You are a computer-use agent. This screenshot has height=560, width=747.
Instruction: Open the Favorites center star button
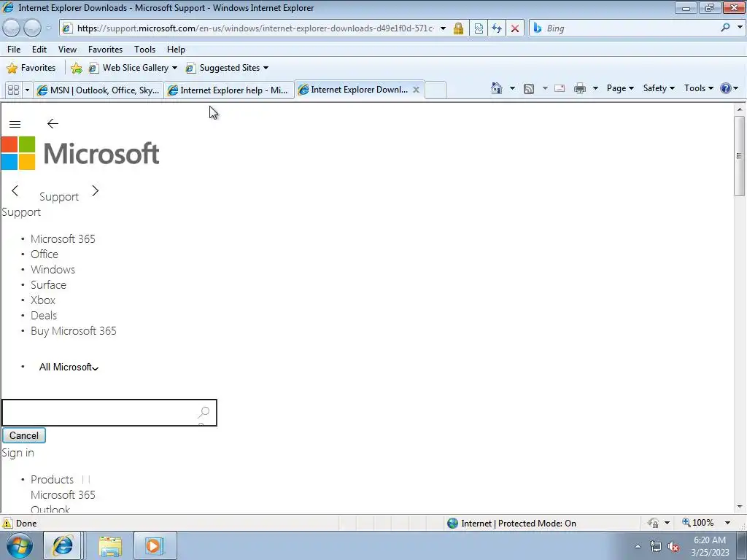(31, 68)
